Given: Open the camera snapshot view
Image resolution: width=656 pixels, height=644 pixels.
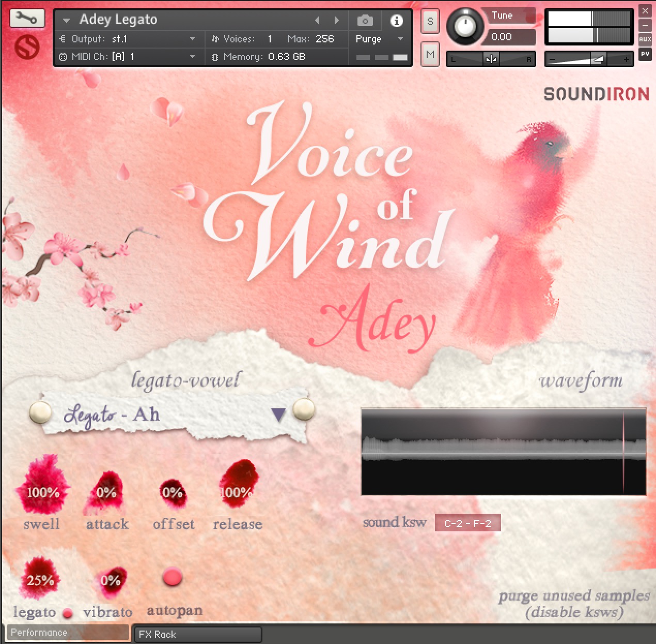Looking at the screenshot, I should click(x=365, y=21).
